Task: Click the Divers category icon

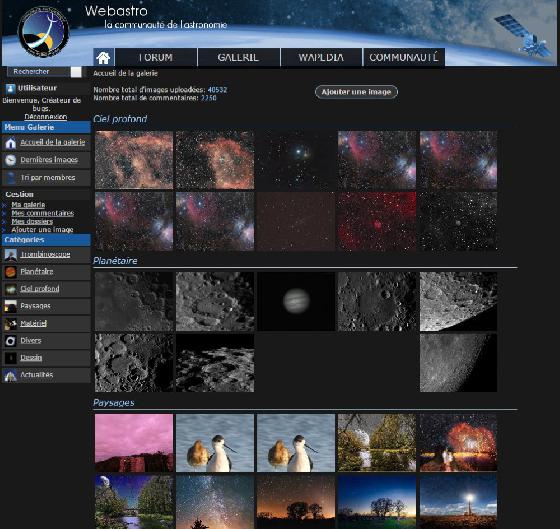Action: (10, 341)
